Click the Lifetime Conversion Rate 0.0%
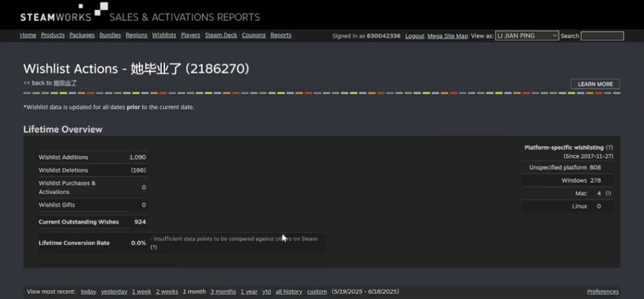 coord(138,243)
